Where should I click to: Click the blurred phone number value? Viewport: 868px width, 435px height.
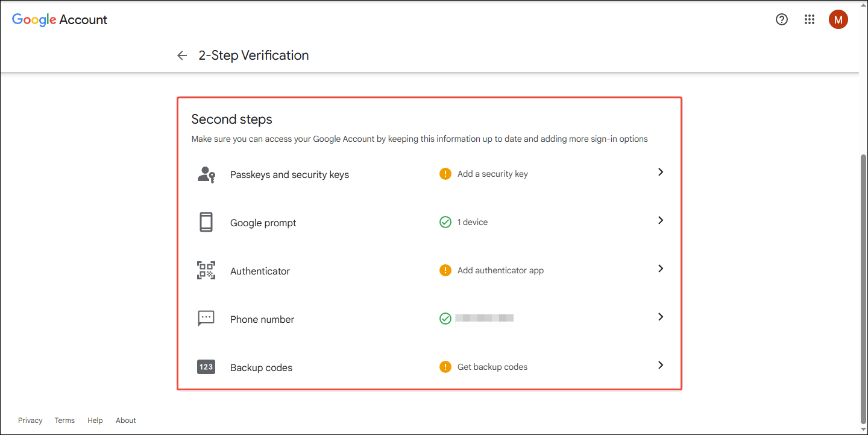click(485, 318)
